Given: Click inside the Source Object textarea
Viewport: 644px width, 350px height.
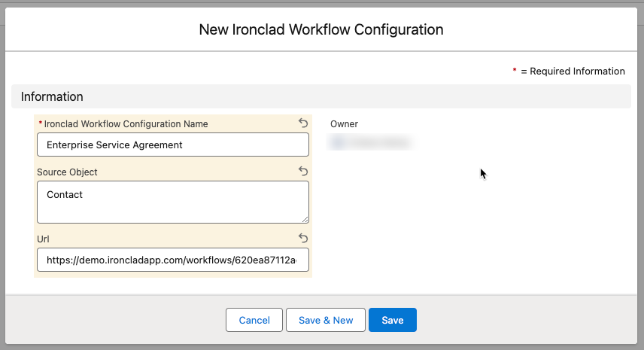Looking at the screenshot, I should 173,202.
